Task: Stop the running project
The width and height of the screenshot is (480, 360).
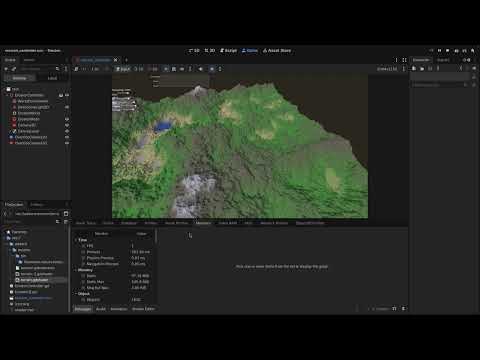Action: click(x=448, y=51)
